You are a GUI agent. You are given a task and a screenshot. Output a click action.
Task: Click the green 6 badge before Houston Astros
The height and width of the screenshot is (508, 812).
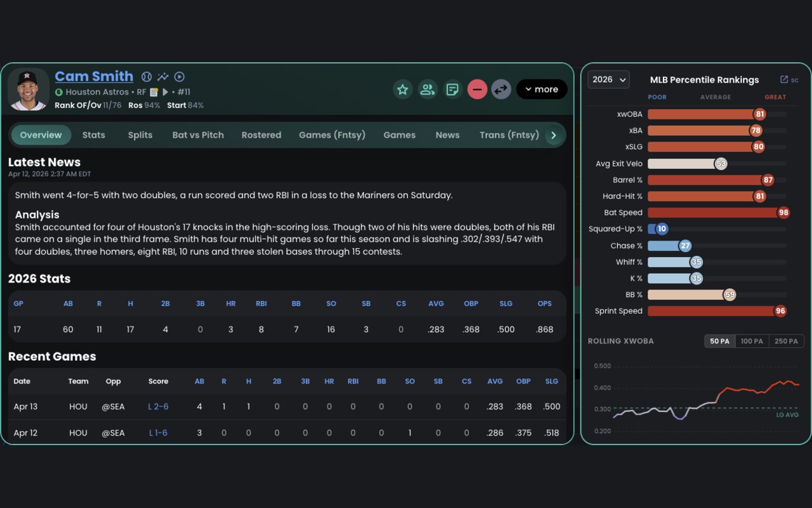(x=59, y=92)
